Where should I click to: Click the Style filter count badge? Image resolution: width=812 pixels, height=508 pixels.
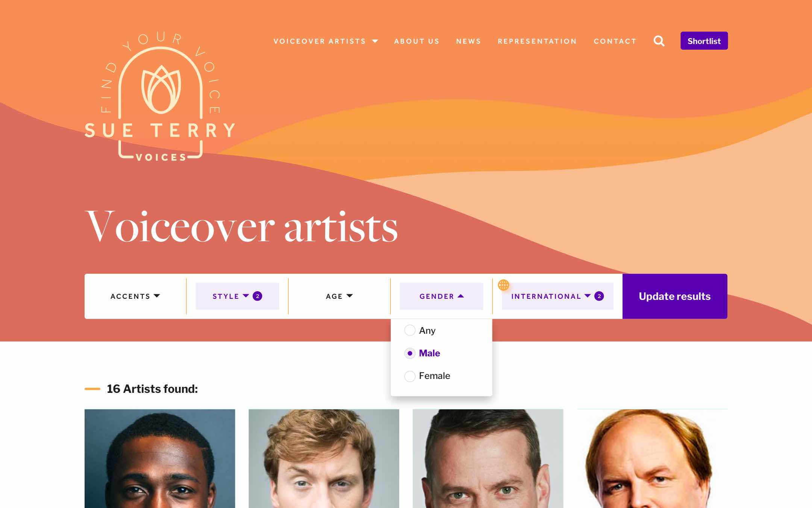point(258,296)
